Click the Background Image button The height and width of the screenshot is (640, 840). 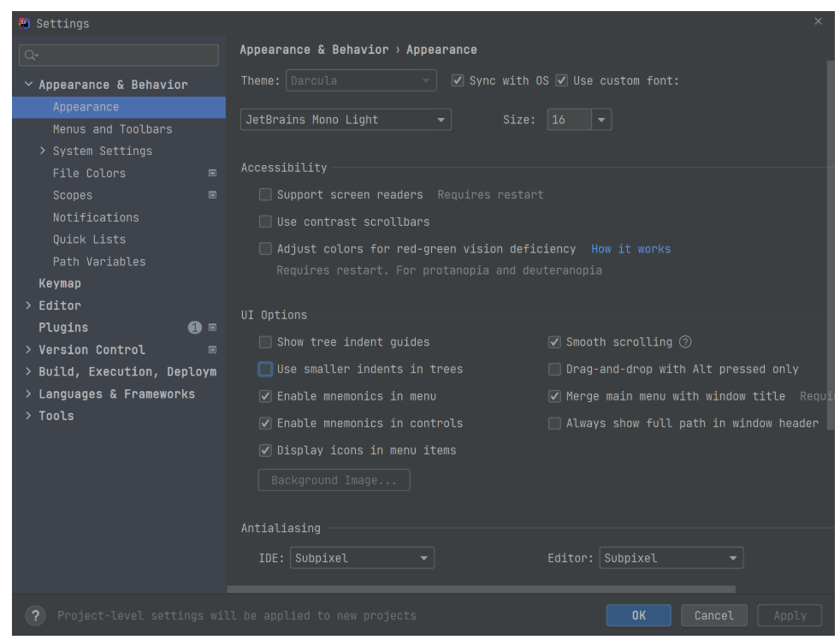tap(334, 479)
